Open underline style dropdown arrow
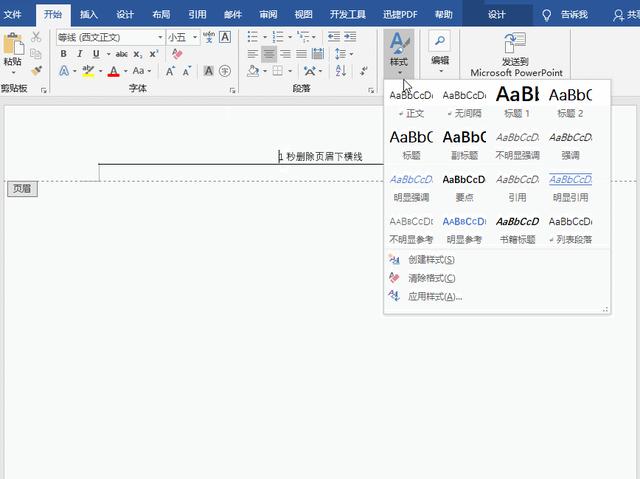 pyautogui.click(x=108, y=54)
